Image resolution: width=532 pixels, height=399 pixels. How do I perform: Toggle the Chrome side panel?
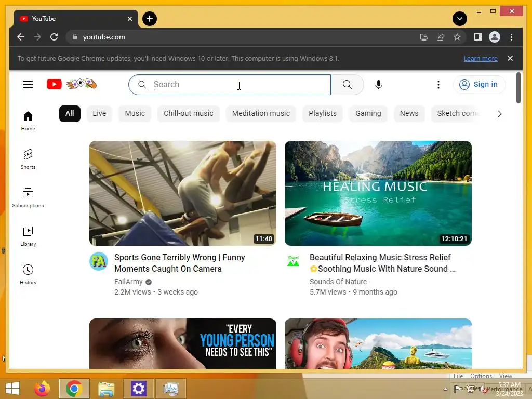coord(478,37)
